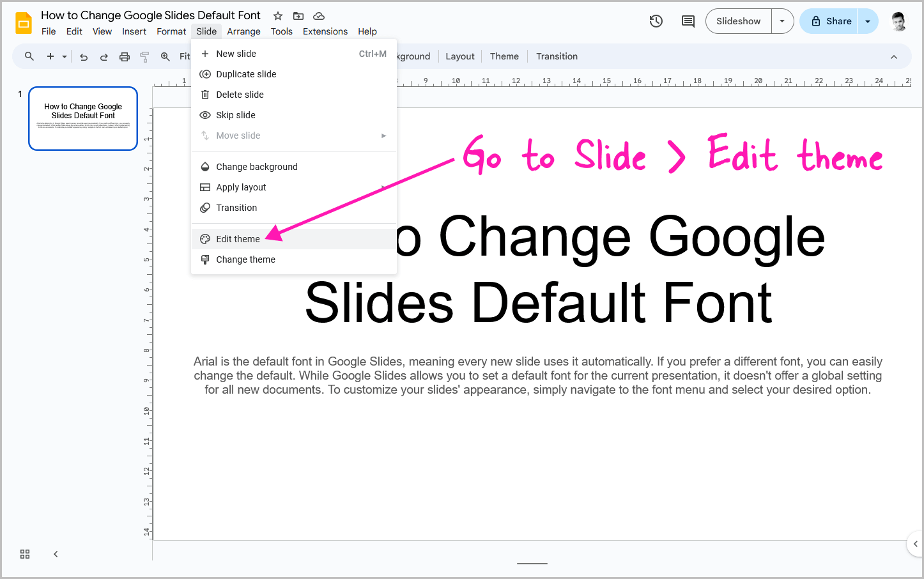Select Change theme
Viewport: 924px width, 579px height.
point(294,259)
